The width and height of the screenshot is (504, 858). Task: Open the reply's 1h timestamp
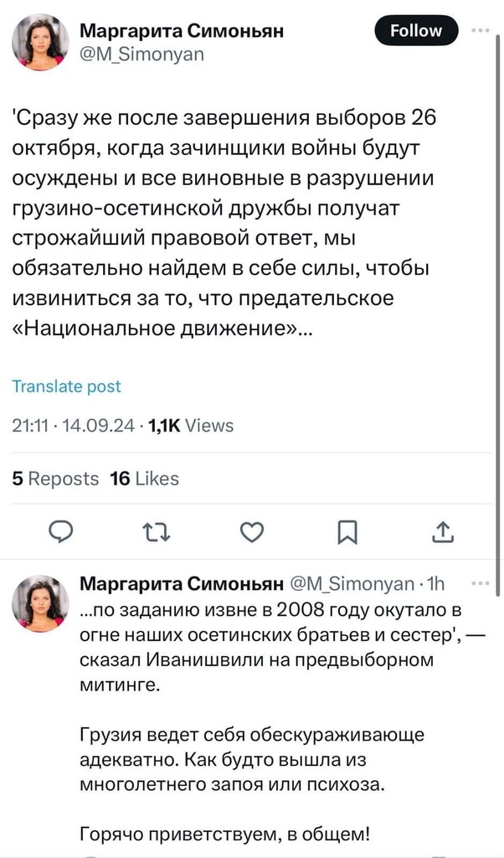click(436, 583)
